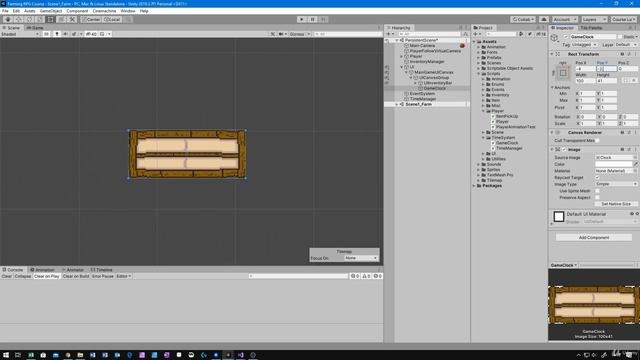Toggle Center pivot mode button
The image size is (640, 360).
(x=91, y=19)
